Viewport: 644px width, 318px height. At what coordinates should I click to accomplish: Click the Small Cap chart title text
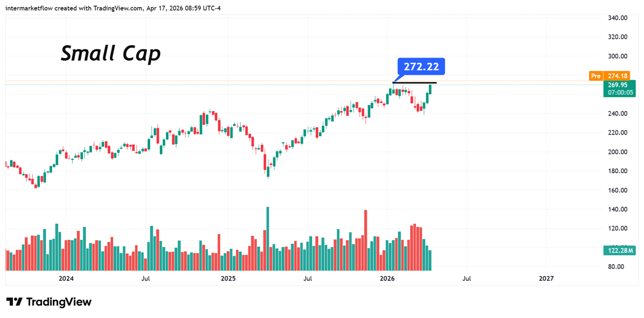coord(110,53)
